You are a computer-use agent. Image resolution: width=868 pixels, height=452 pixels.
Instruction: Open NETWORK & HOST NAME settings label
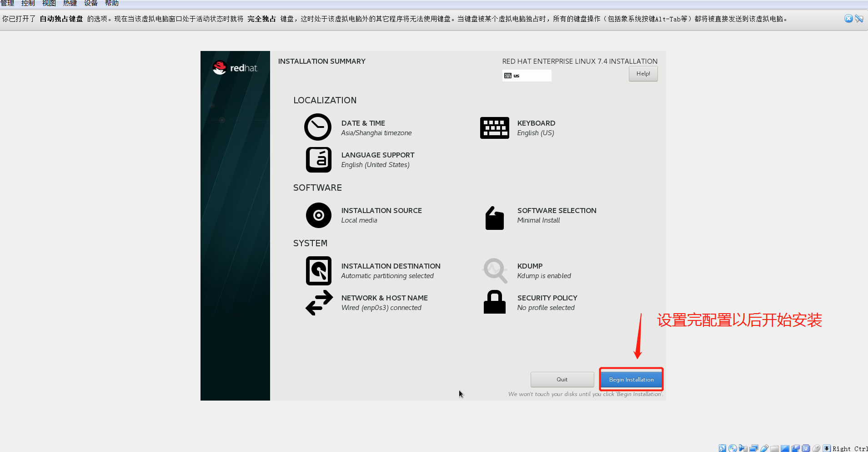pyautogui.click(x=385, y=298)
